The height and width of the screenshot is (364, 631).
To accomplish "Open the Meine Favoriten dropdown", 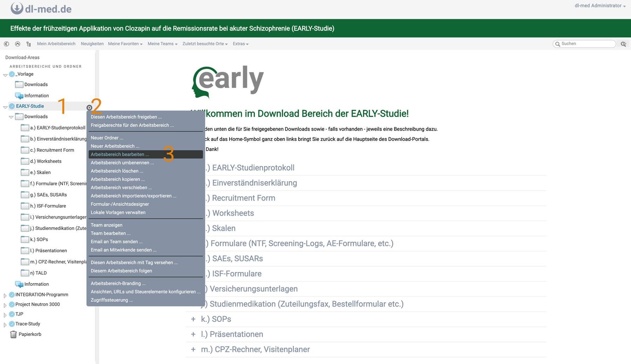I will pyautogui.click(x=125, y=44).
